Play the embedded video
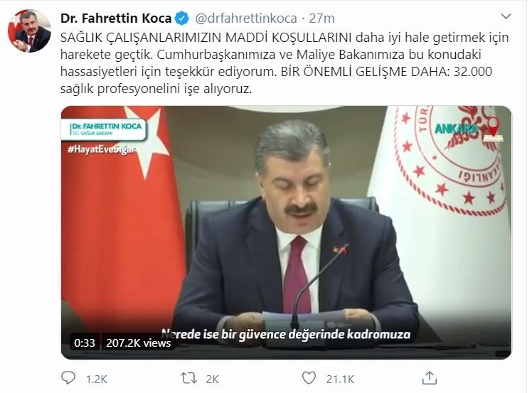This screenshot has height=393, width=532. pyautogui.click(x=286, y=232)
